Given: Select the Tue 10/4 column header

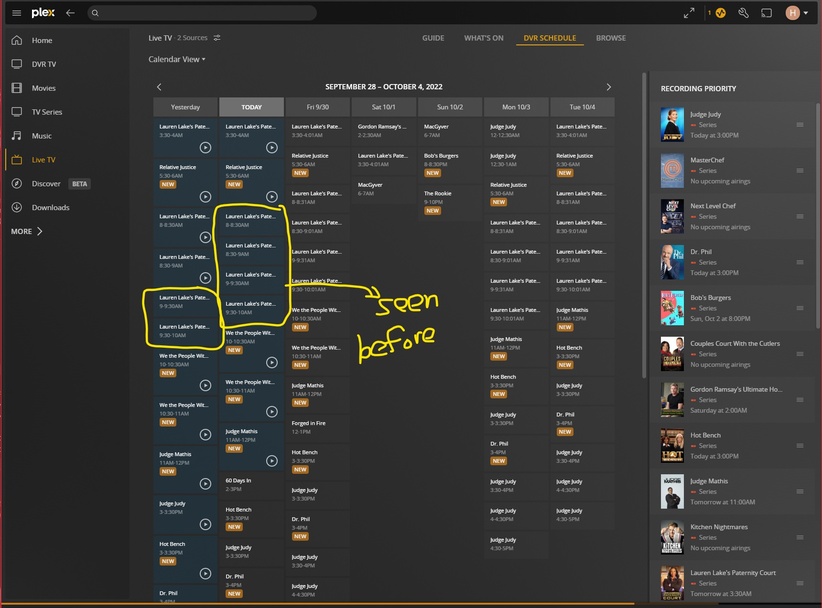Looking at the screenshot, I should (582, 107).
